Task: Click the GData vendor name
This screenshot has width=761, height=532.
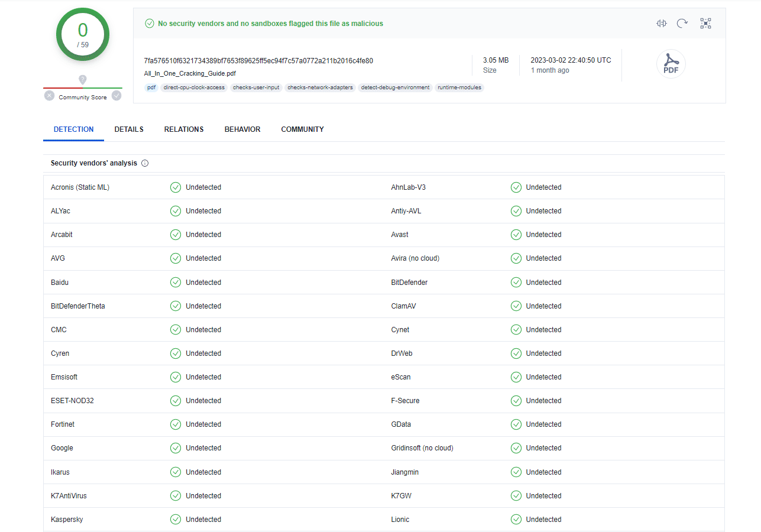Action: click(401, 424)
